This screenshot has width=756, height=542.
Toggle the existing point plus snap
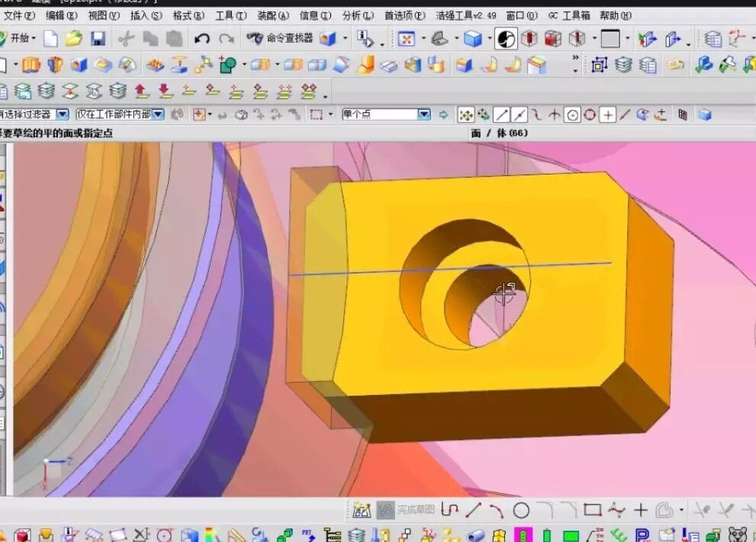pos(607,115)
